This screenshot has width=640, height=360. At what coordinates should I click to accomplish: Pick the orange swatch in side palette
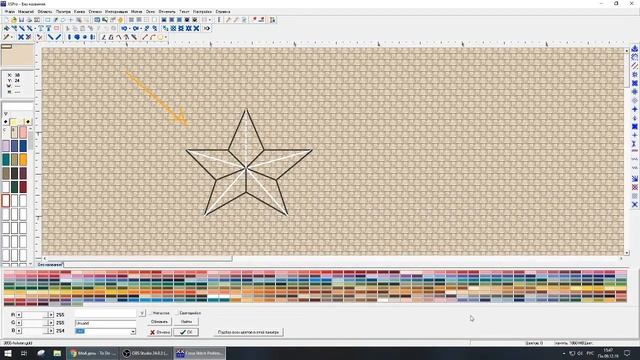click(x=23, y=160)
